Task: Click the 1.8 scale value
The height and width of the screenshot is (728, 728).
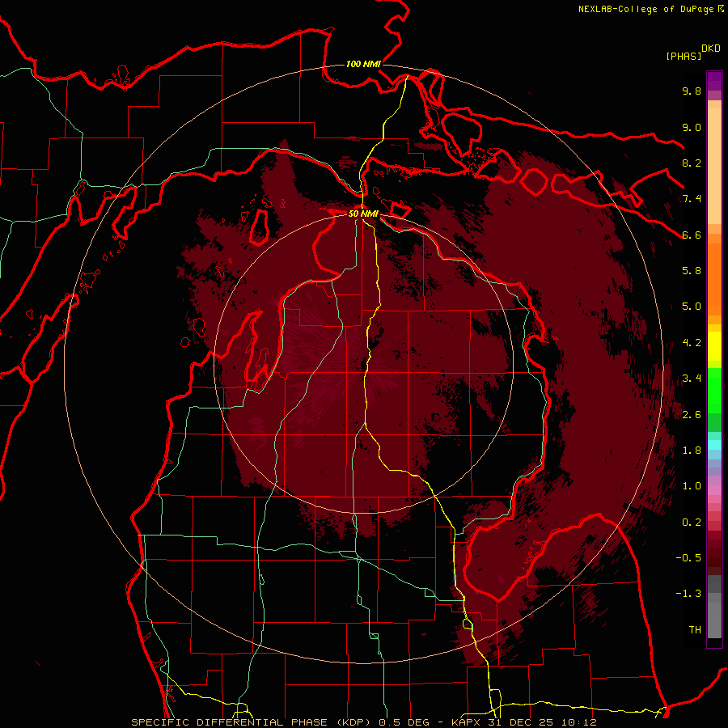Action: click(x=692, y=451)
